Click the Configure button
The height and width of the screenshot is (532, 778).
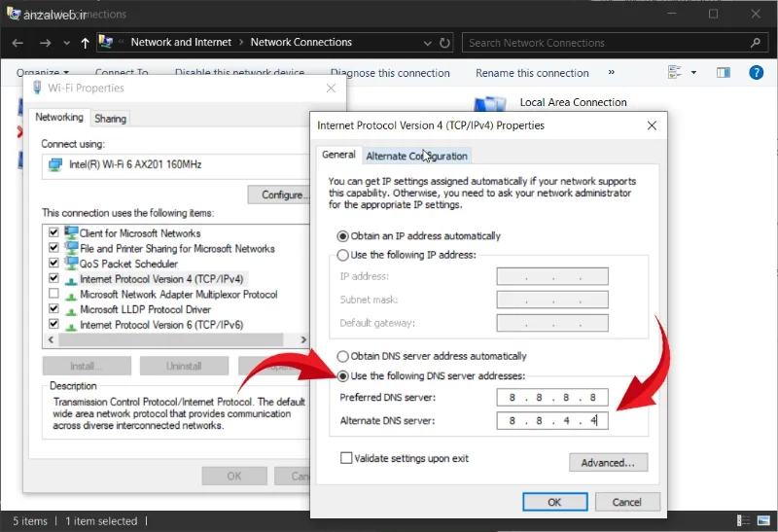[279, 195]
